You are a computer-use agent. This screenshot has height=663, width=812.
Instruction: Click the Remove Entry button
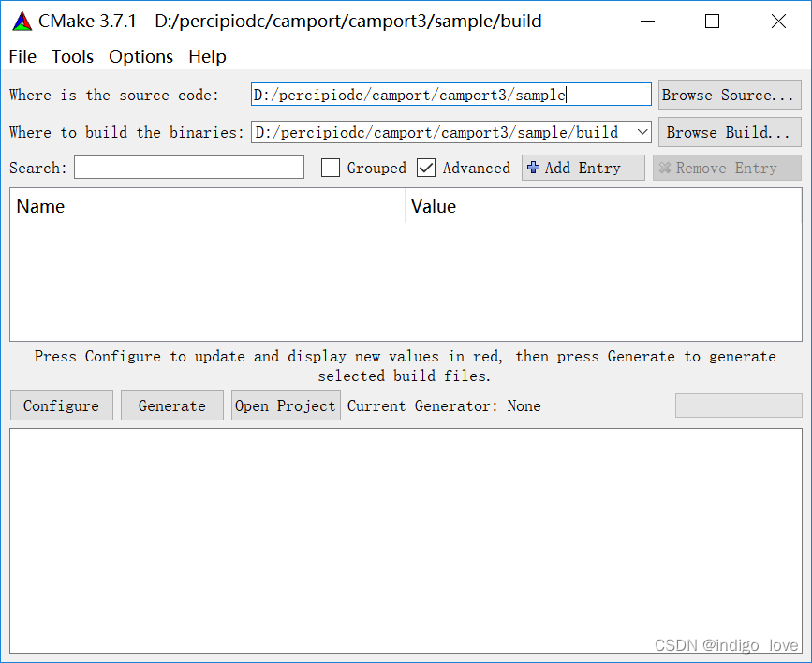coord(727,168)
